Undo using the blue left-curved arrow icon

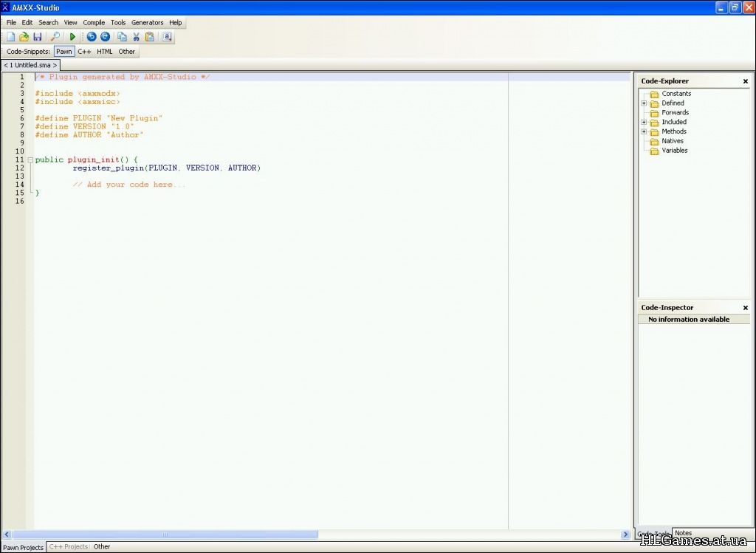pos(91,37)
